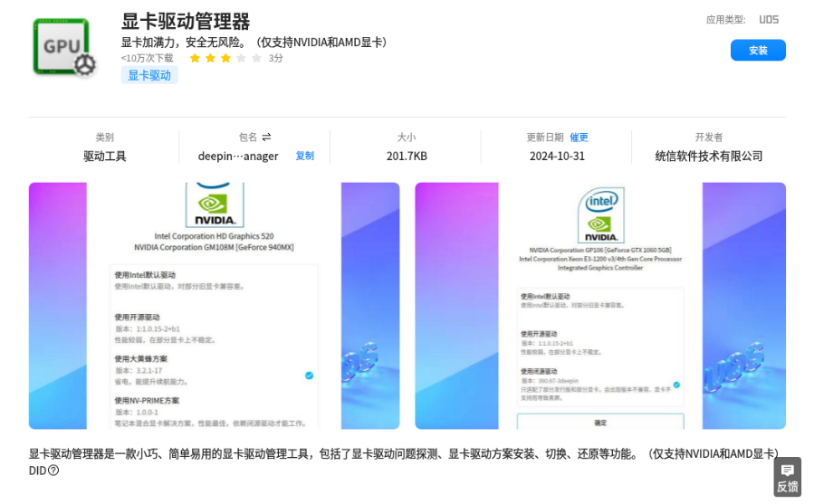Open the 显卡驱动 tag
The height and width of the screenshot is (504, 814).
click(149, 75)
